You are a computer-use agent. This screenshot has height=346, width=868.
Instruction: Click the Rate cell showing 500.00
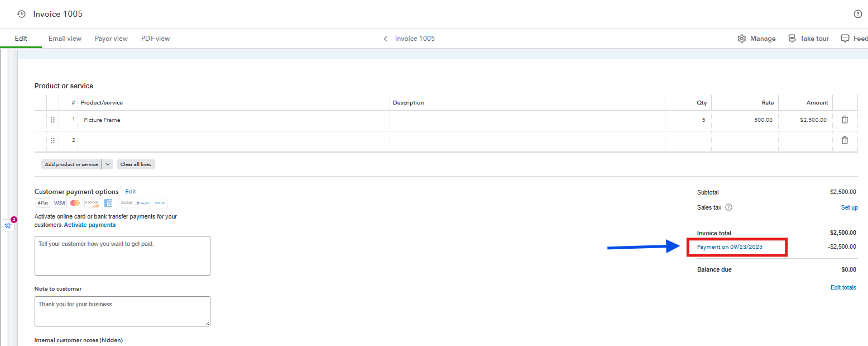pos(745,120)
